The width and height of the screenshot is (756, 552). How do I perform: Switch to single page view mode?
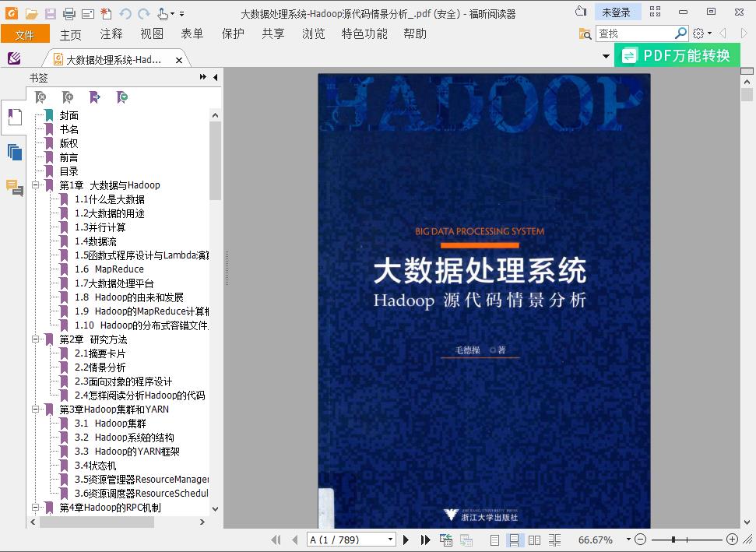(494, 540)
